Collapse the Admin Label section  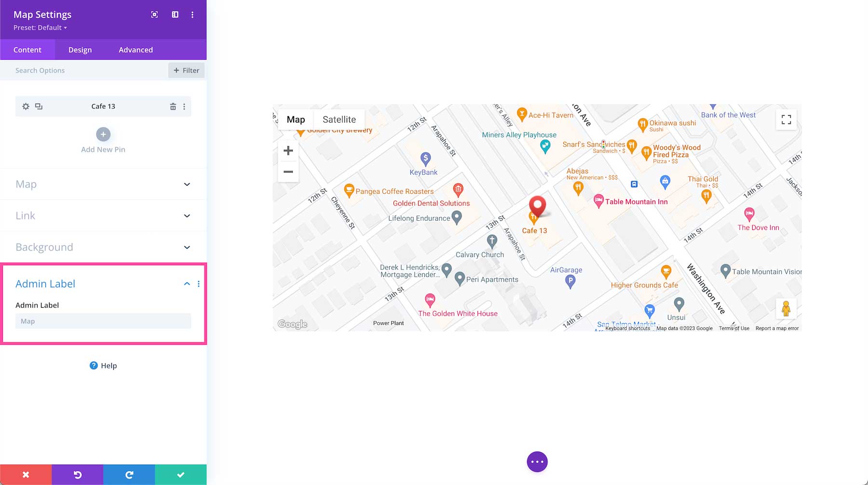[187, 283]
